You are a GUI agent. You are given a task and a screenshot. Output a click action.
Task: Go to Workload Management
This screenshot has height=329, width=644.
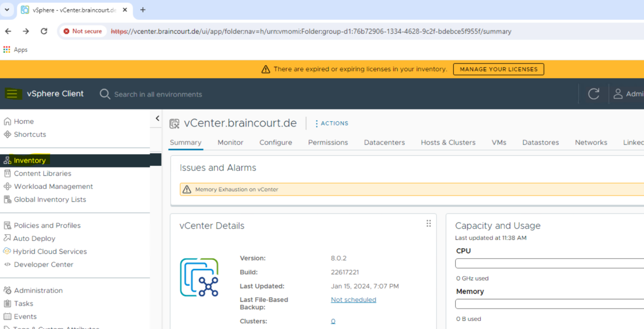(54, 186)
